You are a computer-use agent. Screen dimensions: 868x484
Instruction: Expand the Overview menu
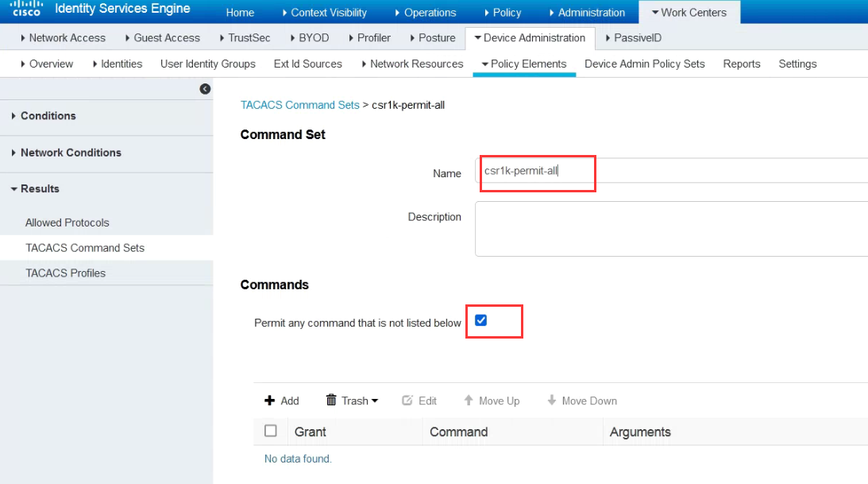coord(47,64)
